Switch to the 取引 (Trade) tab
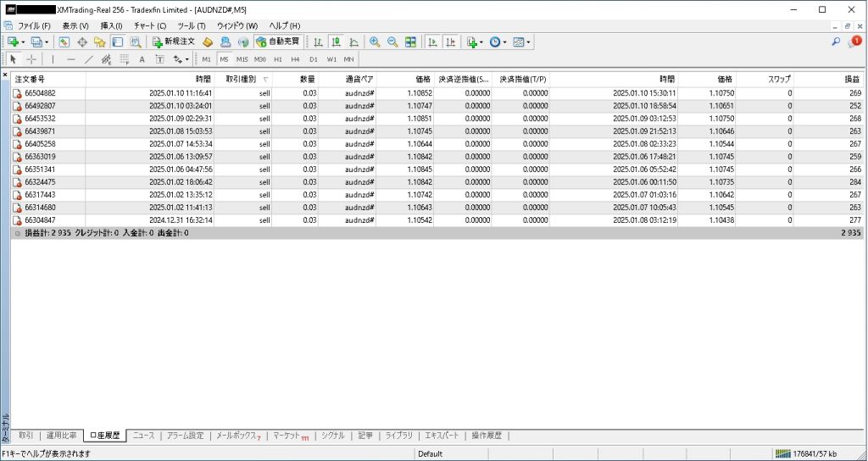The width and height of the screenshot is (868, 461). 25,436
